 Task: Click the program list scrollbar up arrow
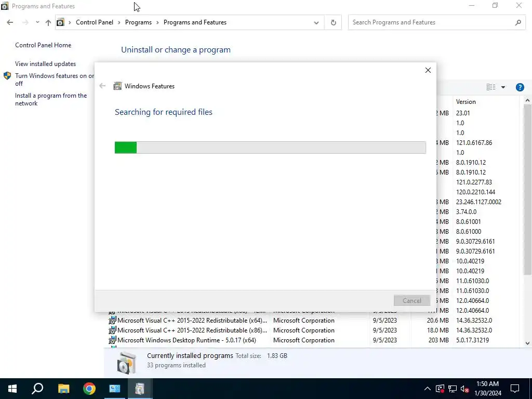[x=527, y=100]
